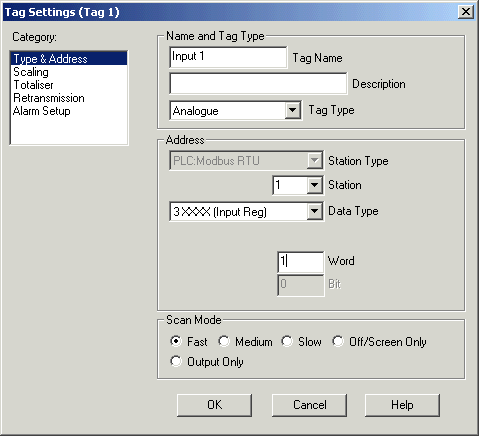
Task: Select Retransmission in the category list
Action: click(x=49, y=98)
